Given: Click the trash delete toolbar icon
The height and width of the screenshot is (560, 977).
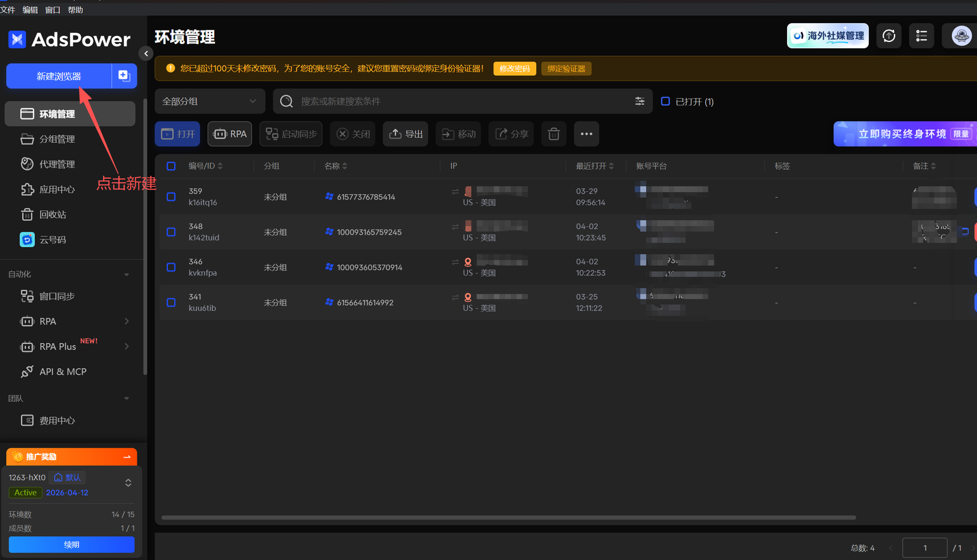Looking at the screenshot, I should [554, 134].
